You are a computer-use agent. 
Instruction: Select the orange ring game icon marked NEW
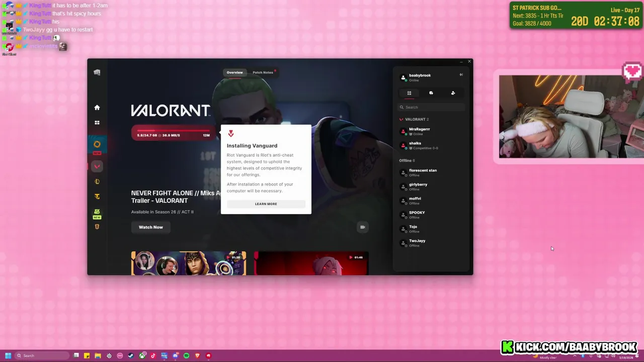tap(97, 144)
